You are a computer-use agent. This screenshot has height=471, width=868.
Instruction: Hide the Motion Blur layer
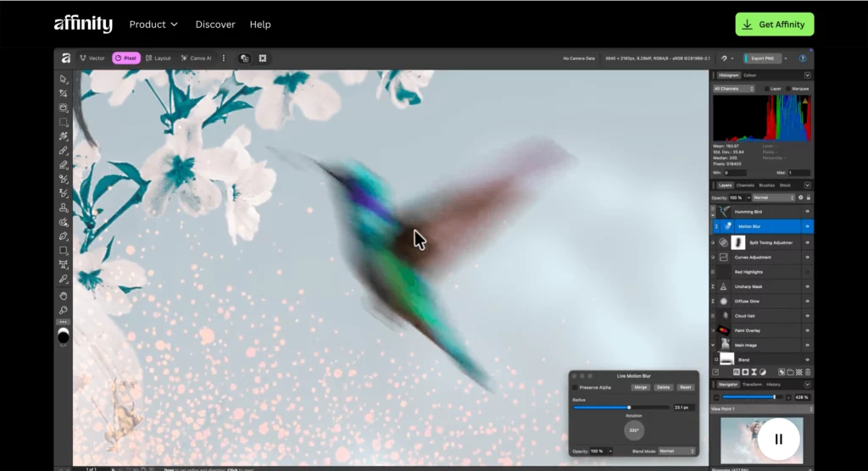point(807,226)
